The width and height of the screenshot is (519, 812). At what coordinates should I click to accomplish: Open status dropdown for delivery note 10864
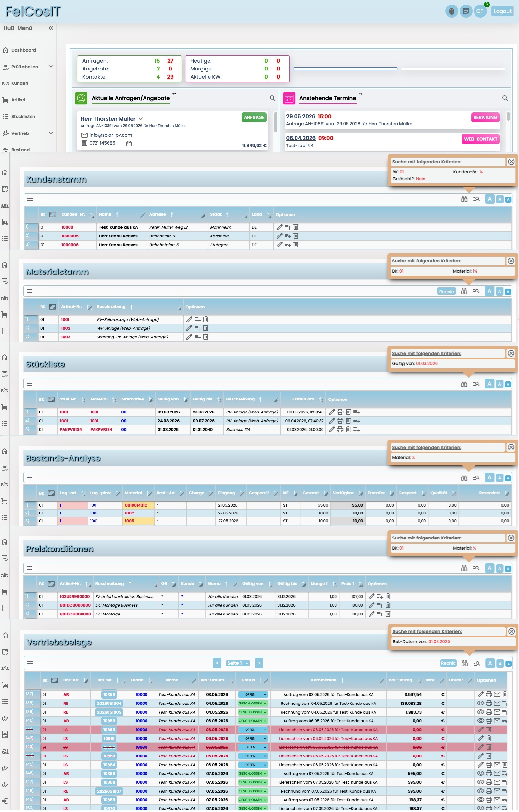tap(253, 765)
